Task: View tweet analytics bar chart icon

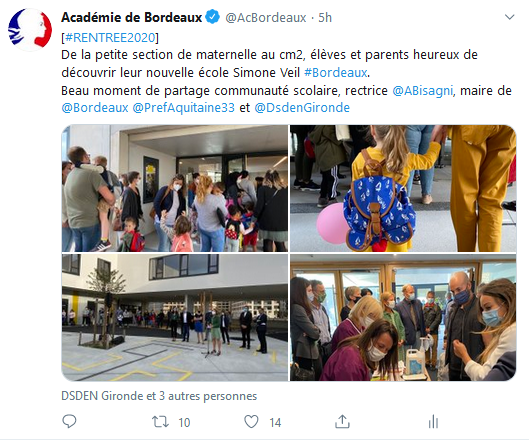Action: pos(433,422)
